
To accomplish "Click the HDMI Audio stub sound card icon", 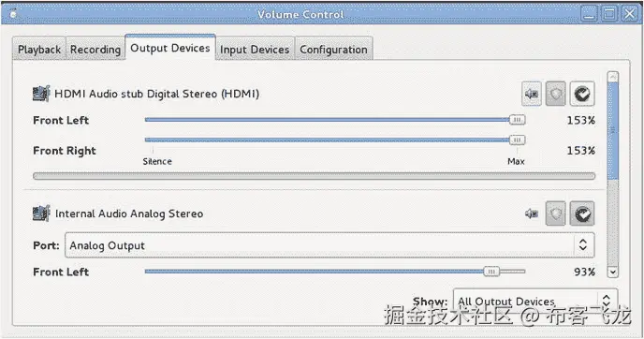I will [41, 94].
